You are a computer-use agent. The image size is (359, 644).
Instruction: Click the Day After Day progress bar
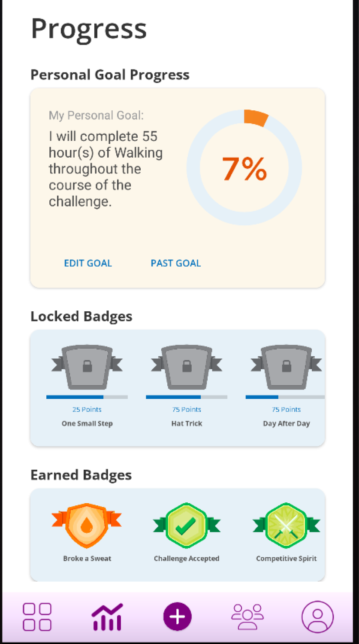(x=285, y=397)
